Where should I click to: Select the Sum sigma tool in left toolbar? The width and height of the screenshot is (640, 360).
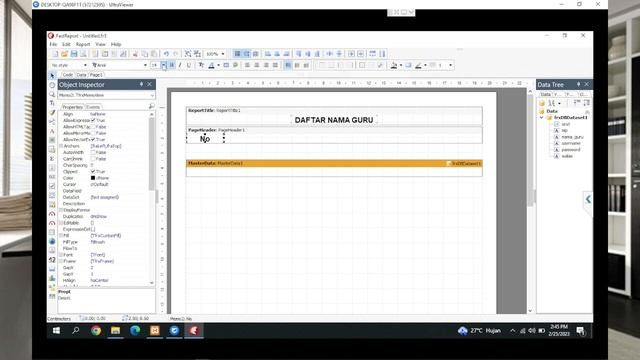click(52, 158)
